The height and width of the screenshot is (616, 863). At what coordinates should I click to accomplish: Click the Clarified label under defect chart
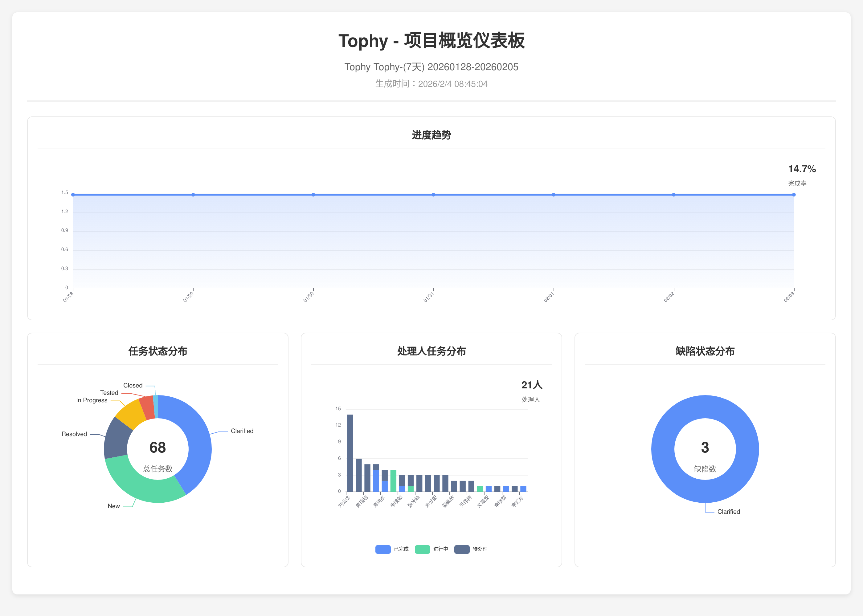tap(728, 512)
